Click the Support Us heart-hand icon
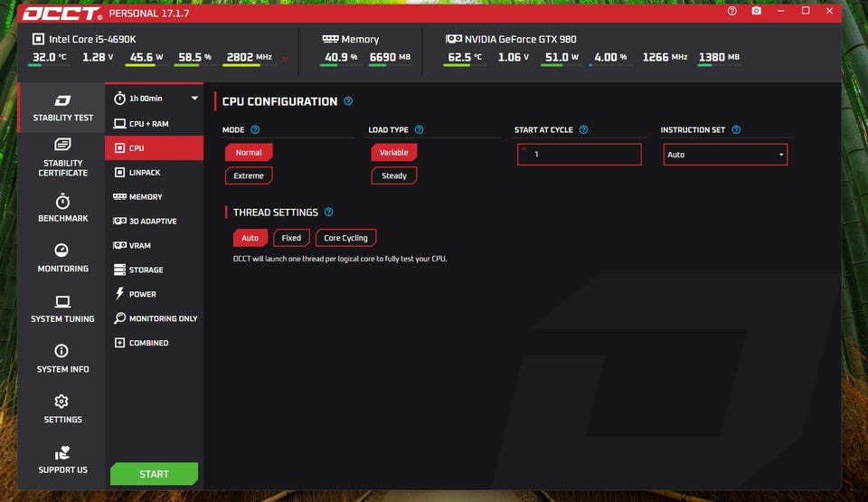This screenshot has width=868, height=502. [x=62, y=452]
